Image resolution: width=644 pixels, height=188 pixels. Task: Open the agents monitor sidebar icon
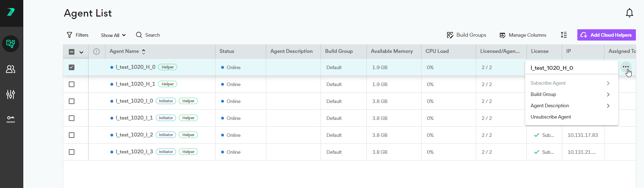point(11,44)
